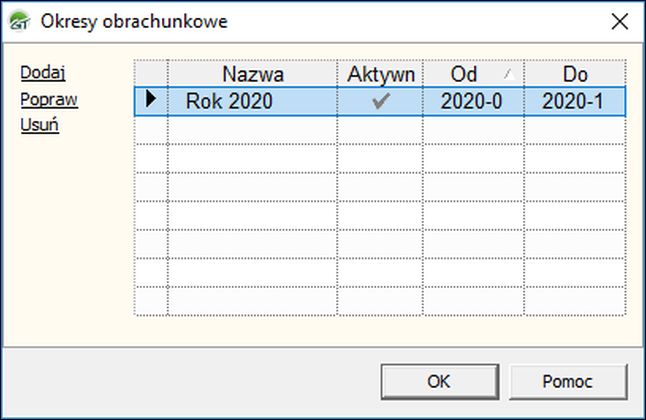The width and height of the screenshot is (646, 420).
Task: Open the Dodaj link
Action: click(43, 73)
